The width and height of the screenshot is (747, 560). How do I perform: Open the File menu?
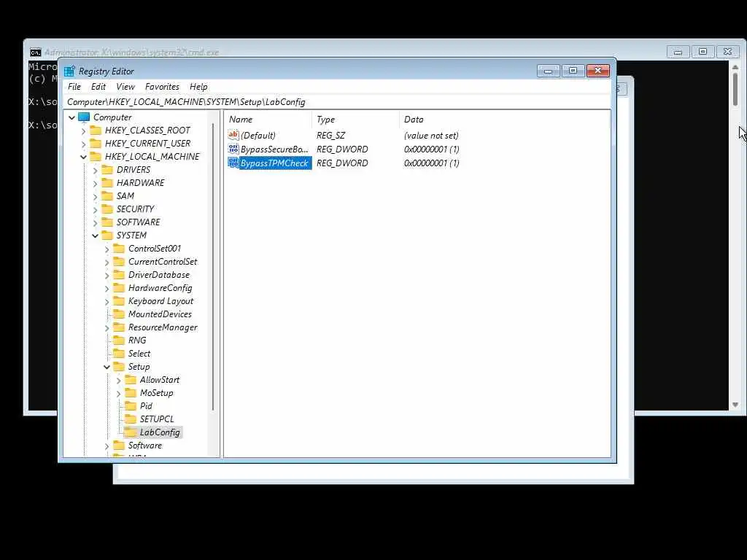point(74,87)
